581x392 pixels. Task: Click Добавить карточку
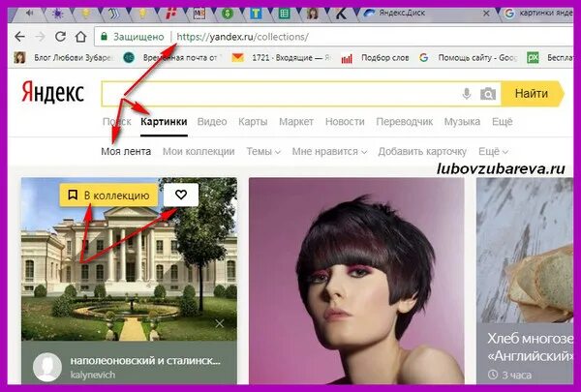pyautogui.click(x=422, y=152)
